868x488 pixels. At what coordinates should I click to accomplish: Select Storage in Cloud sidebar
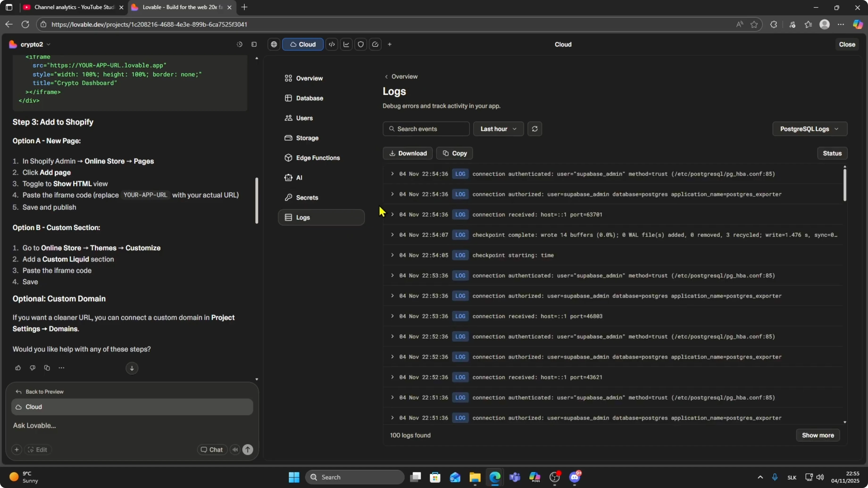tap(321, 138)
